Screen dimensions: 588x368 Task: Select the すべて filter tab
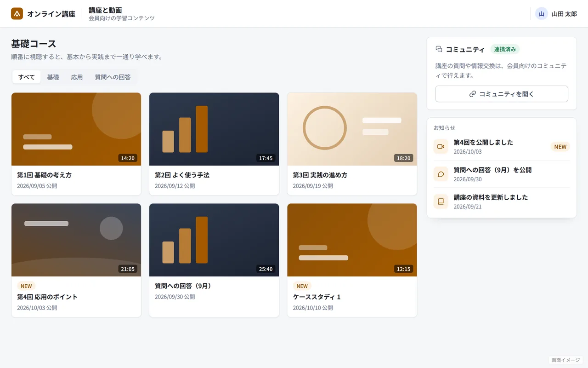click(27, 77)
